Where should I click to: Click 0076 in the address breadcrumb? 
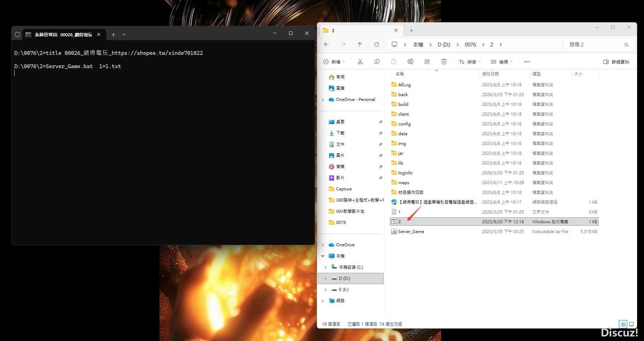470,45
